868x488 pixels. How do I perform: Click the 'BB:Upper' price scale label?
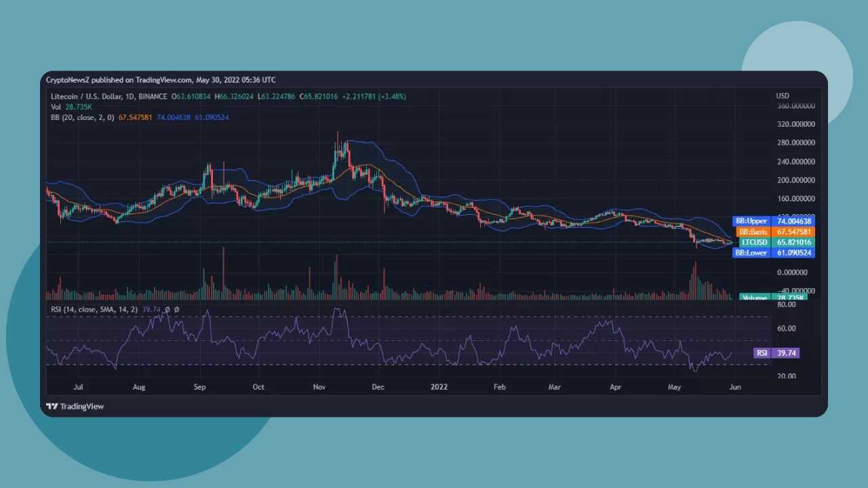coord(752,221)
